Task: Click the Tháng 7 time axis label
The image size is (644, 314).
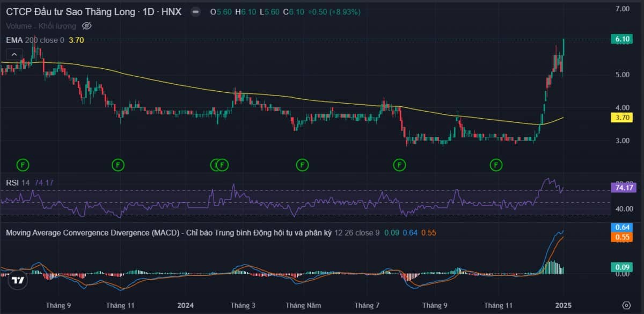Action: click(x=367, y=305)
